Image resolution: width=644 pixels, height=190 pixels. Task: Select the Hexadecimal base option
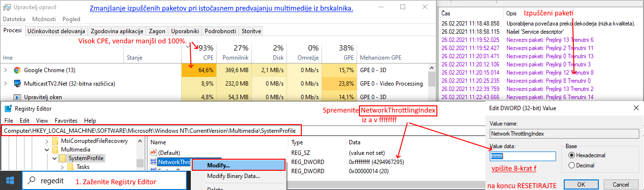(x=571, y=155)
